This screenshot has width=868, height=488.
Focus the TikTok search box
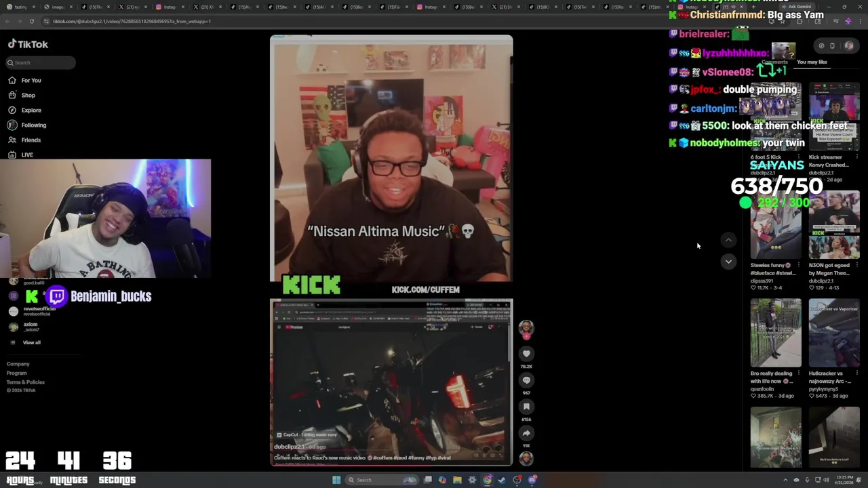41,62
